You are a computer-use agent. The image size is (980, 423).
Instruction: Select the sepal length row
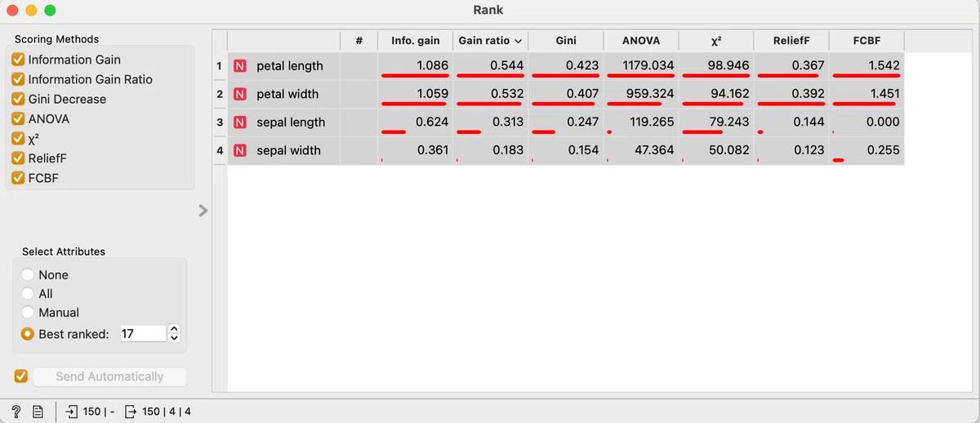pyautogui.click(x=566, y=122)
